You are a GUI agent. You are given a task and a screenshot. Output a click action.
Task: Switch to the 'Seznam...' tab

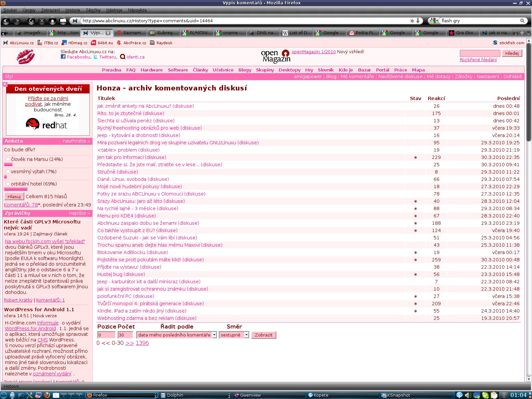tap(130, 33)
